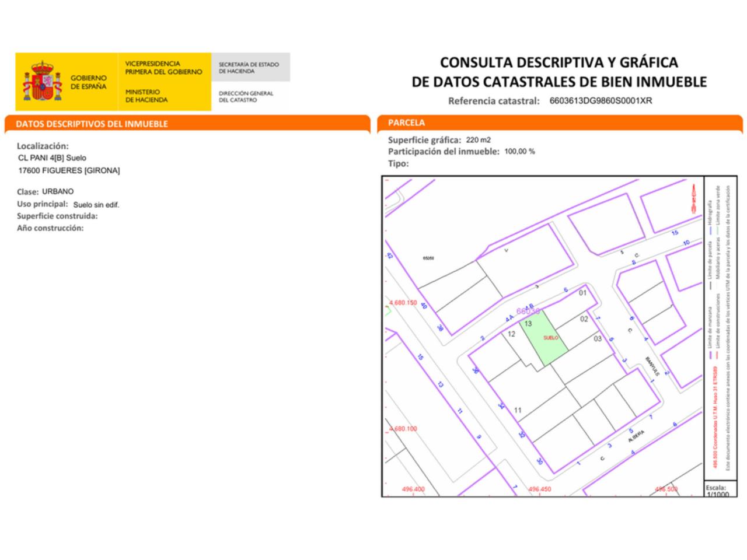The width and height of the screenshot is (747, 560).
Task: Click the Spanish coat of arms emblem
Action: pos(42,80)
